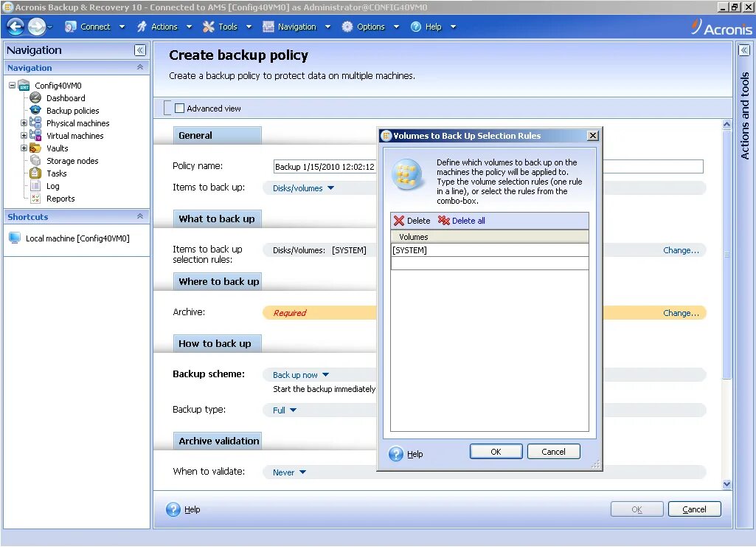Screen dimensions: 756x547
Task: Click the bottom Help icon on main page
Action: point(173,509)
